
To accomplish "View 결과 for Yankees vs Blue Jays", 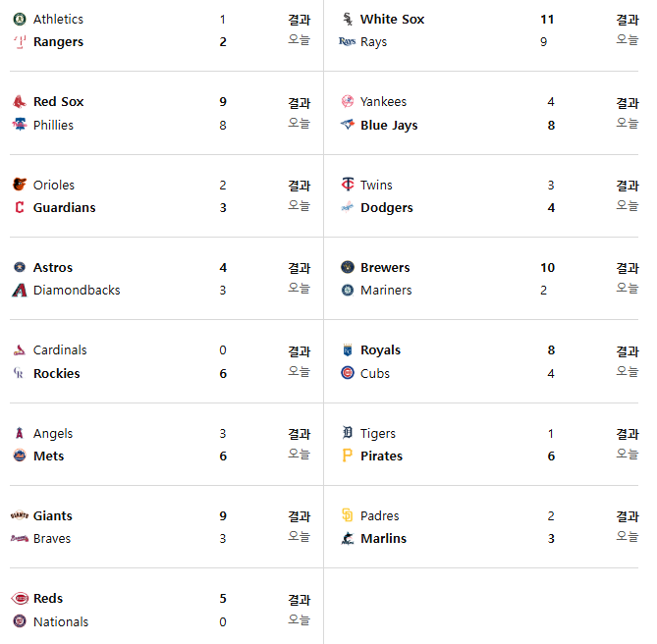I will pos(627,102).
